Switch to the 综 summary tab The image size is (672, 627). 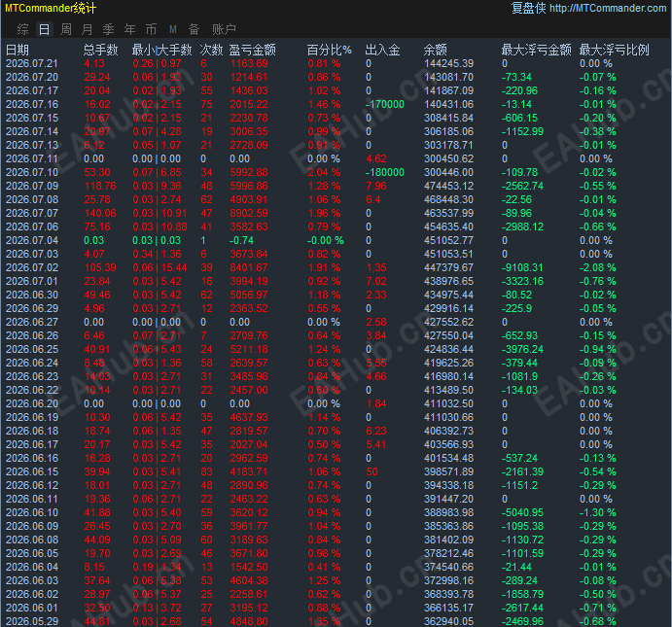22,29
